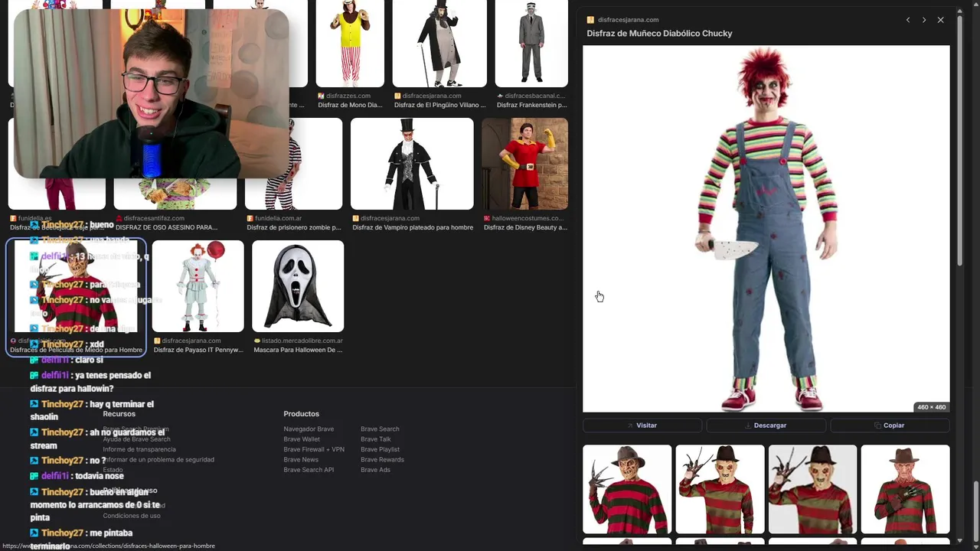Open Brave Firewall + VPN footer link

pos(314,449)
